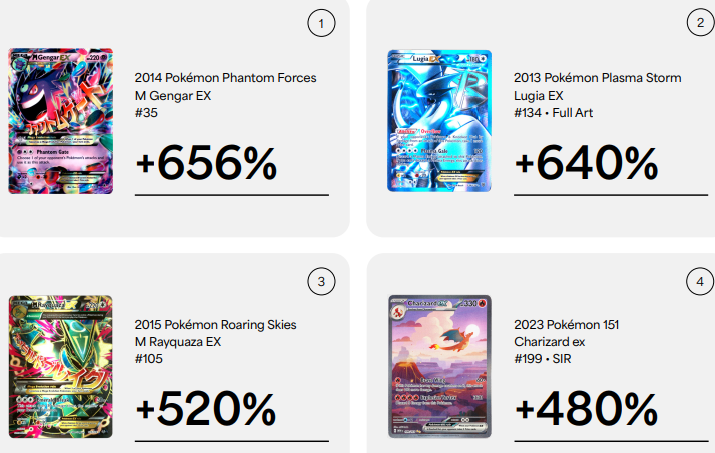This screenshot has width=715, height=453.
Task: Click the rank 4 circle badge
Action: 700,281
